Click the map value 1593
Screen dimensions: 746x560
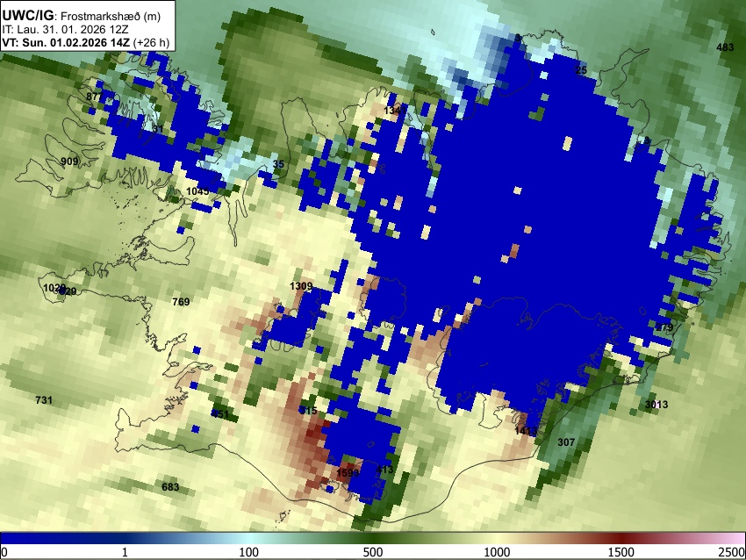(348, 473)
